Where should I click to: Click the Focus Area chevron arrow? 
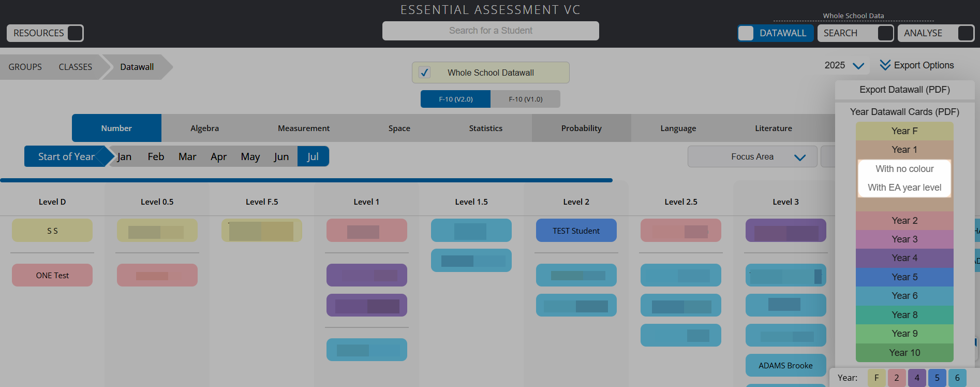pos(800,157)
